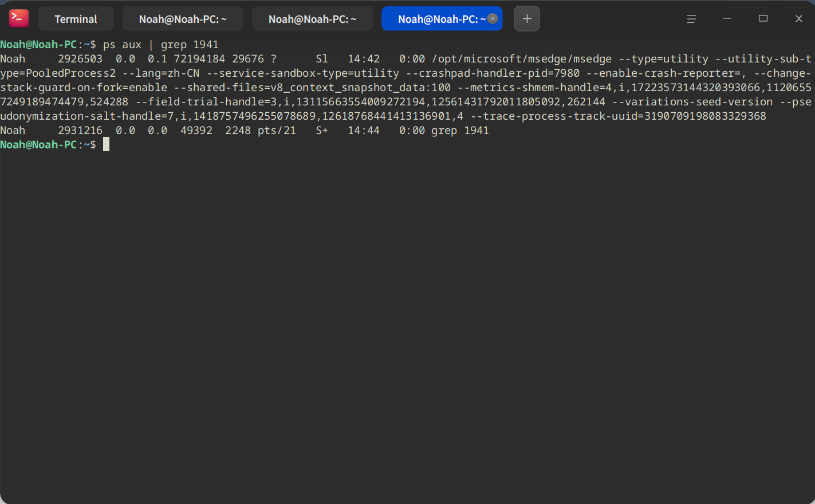Click the path /opt/microsoft/msedge/msedge

pos(522,59)
